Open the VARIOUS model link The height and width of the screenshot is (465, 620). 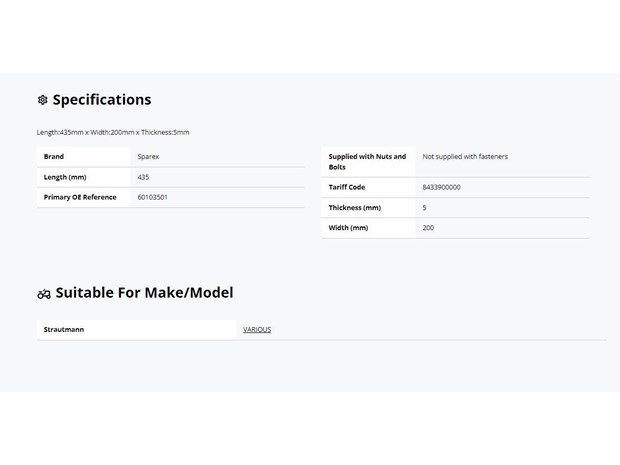click(257, 329)
